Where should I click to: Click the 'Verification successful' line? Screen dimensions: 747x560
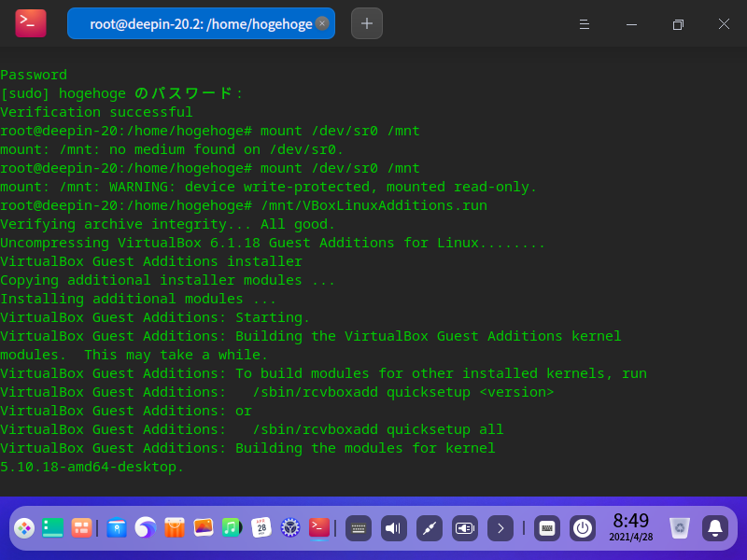[x=97, y=112]
